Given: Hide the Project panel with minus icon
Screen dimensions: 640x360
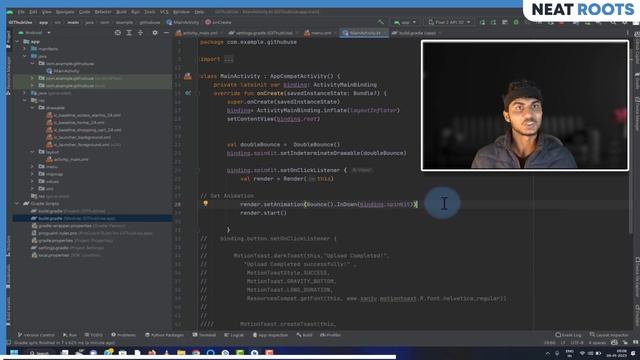Looking at the screenshot, I should click(166, 33).
